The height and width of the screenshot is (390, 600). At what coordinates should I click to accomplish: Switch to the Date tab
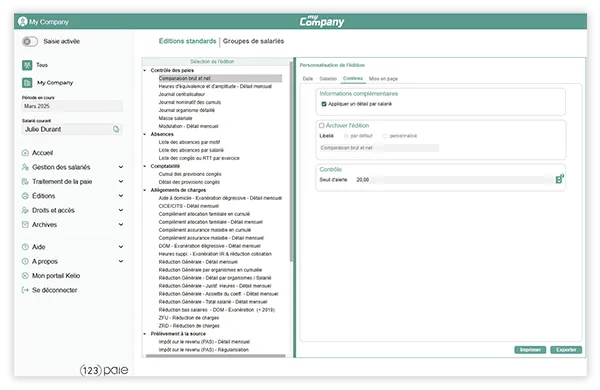308,79
